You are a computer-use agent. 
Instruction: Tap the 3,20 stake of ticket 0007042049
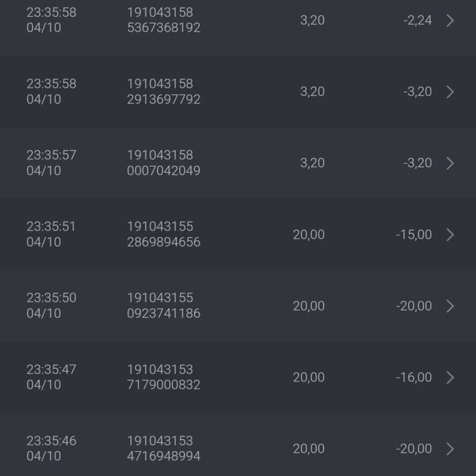click(x=312, y=163)
